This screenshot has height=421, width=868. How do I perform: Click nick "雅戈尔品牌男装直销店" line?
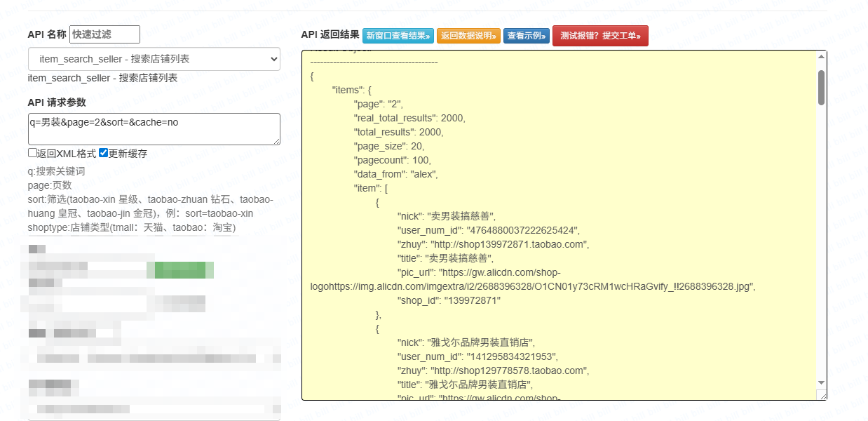[x=466, y=342]
